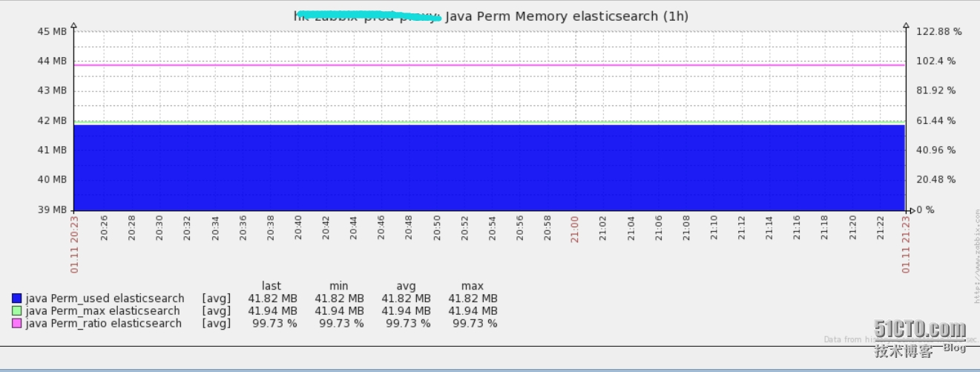Click the 'avg' column header
The width and height of the screenshot is (980, 372).
[x=406, y=286]
